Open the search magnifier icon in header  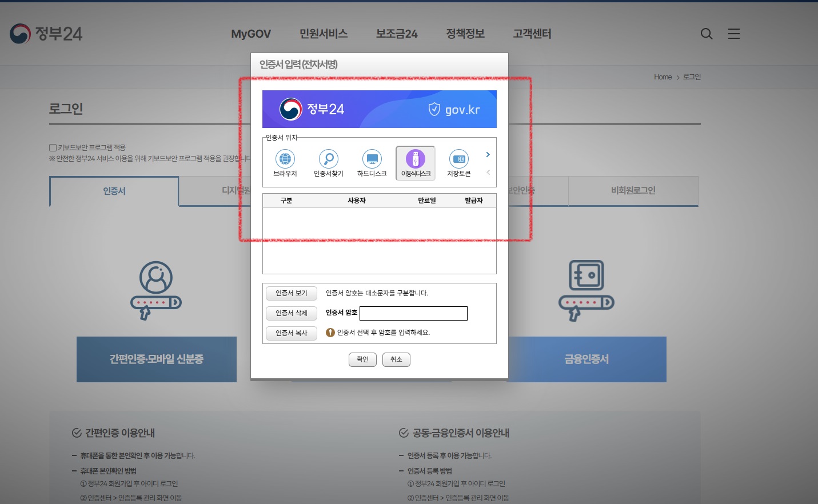click(x=707, y=34)
